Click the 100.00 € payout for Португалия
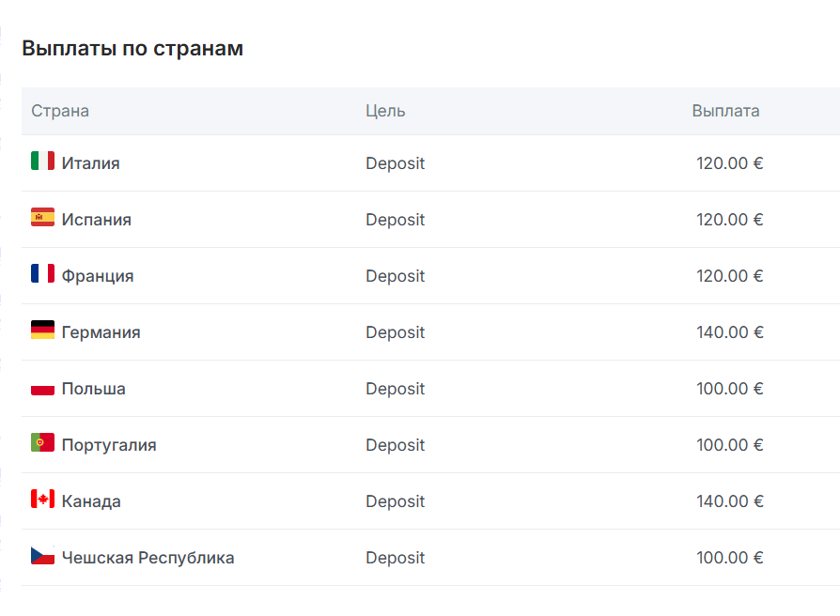Screen dimensions: 840x616 730,445
